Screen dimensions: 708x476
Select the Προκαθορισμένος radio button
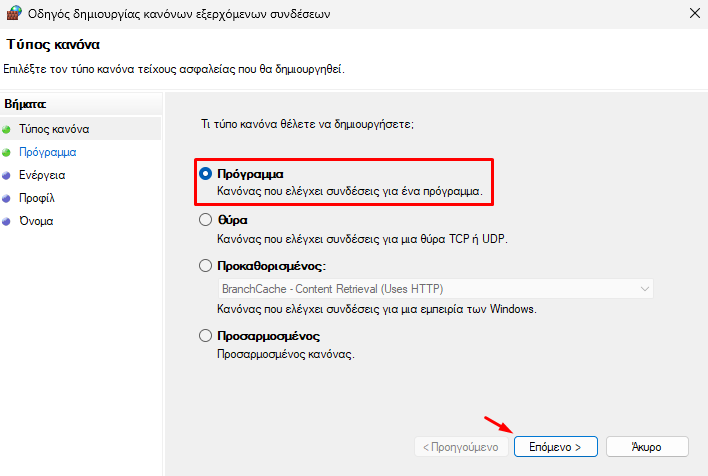(205, 266)
